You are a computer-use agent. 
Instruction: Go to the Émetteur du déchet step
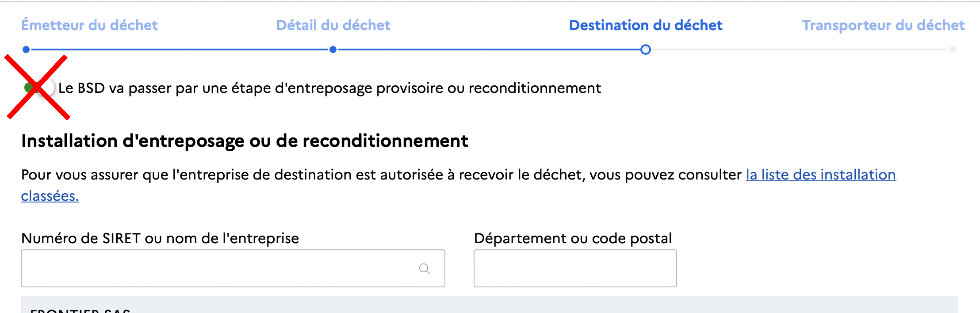coord(89,25)
